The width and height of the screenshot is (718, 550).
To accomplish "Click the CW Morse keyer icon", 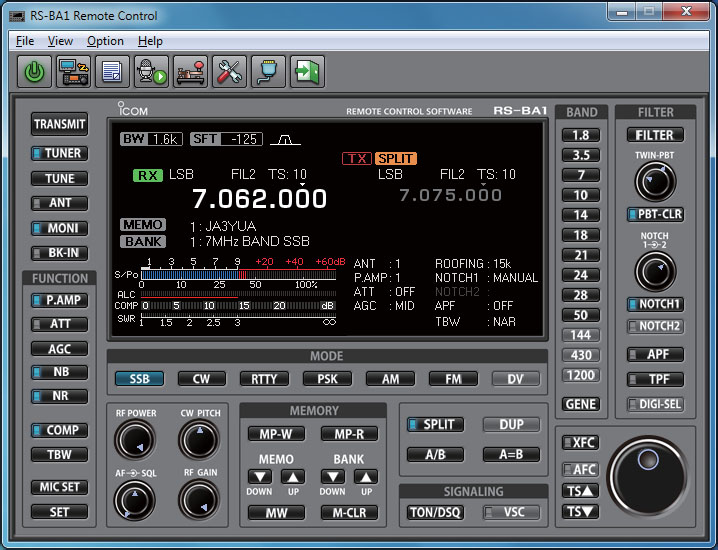I will [190, 71].
